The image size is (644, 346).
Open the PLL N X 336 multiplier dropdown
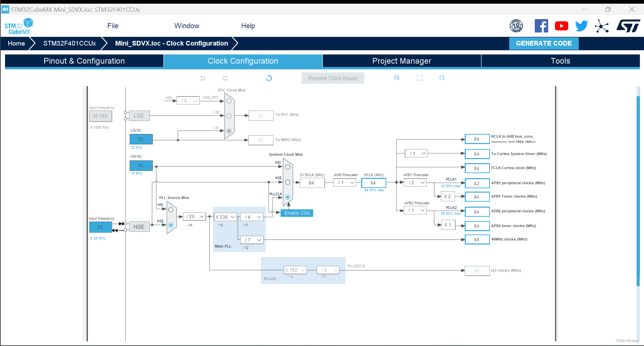(225, 217)
